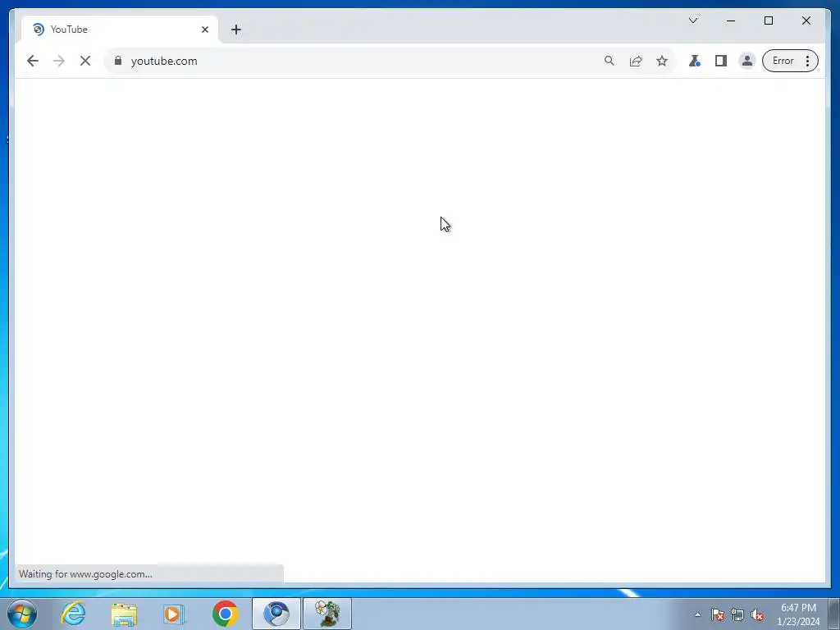
Task: Click the muted volume speaker icon
Action: click(757, 614)
